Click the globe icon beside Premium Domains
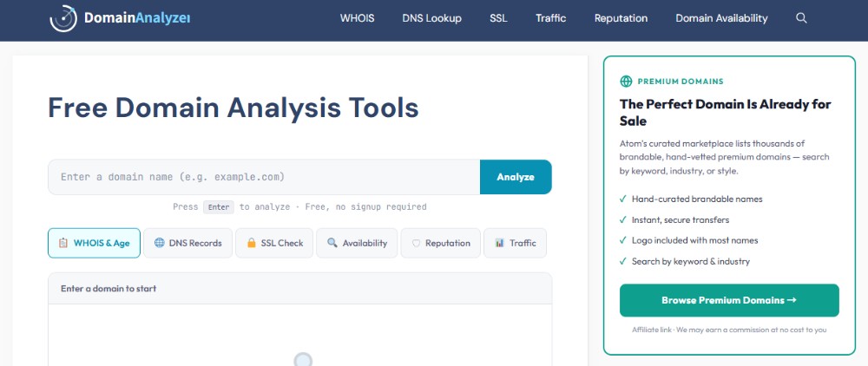The width and height of the screenshot is (868, 366). point(626,82)
